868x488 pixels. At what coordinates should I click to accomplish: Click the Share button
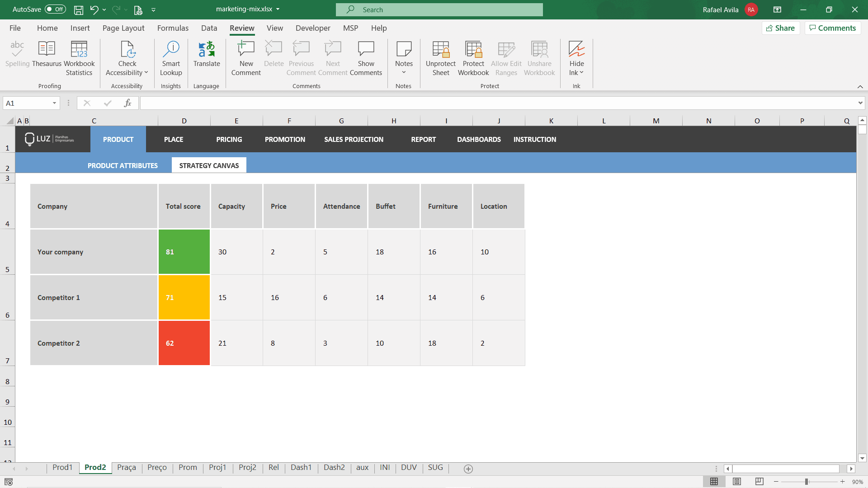tap(781, 28)
